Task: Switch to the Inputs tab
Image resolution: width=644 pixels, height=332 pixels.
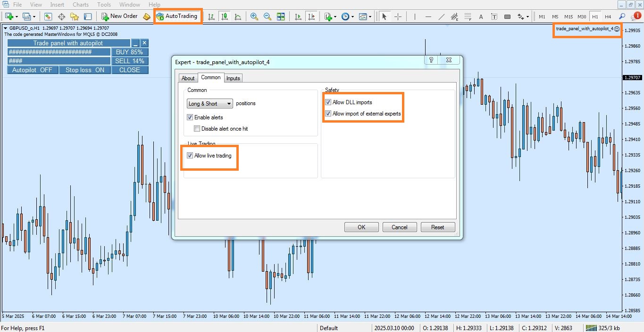Action: tap(233, 78)
